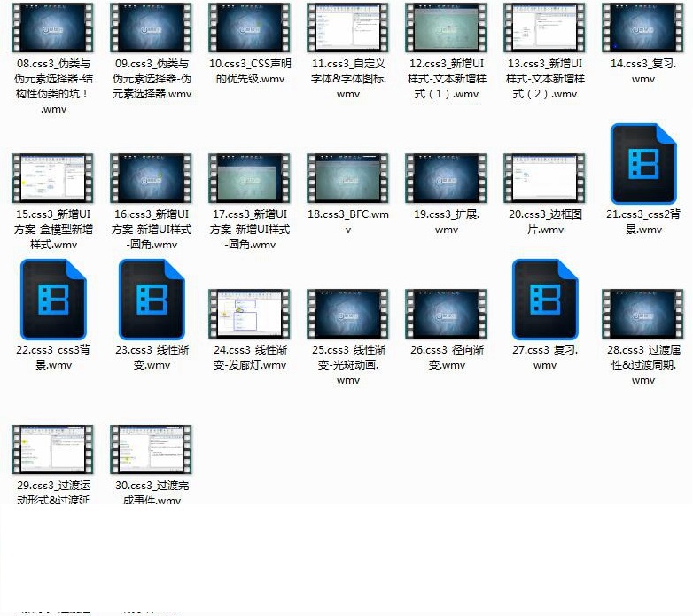The height and width of the screenshot is (616, 693).
Task: Open the 20.css3_边框图片.wmv thumbnail
Action: click(545, 179)
